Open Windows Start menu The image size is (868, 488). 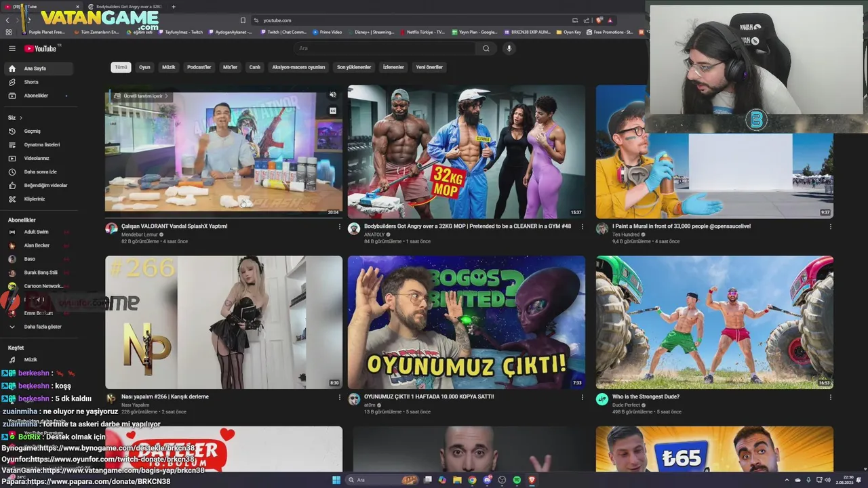336,480
